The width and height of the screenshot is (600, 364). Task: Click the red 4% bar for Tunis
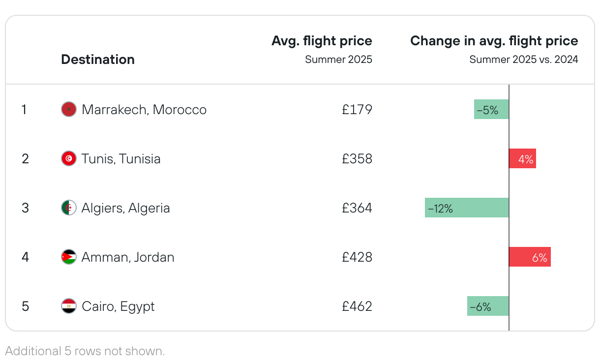click(x=522, y=158)
